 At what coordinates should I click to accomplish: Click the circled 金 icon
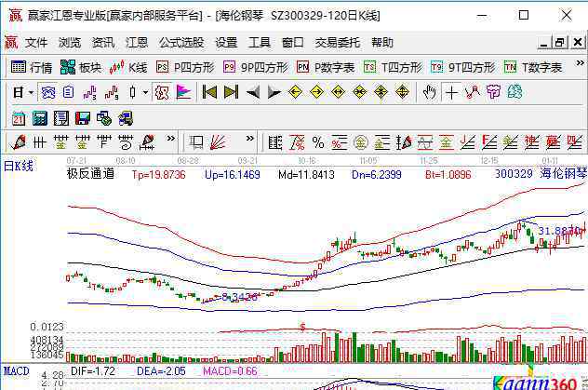coord(360,142)
